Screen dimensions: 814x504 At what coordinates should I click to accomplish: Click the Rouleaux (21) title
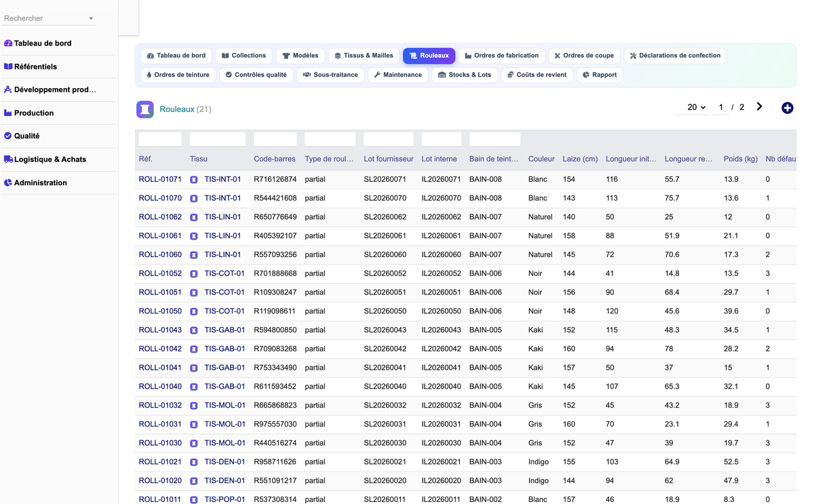point(185,109)
